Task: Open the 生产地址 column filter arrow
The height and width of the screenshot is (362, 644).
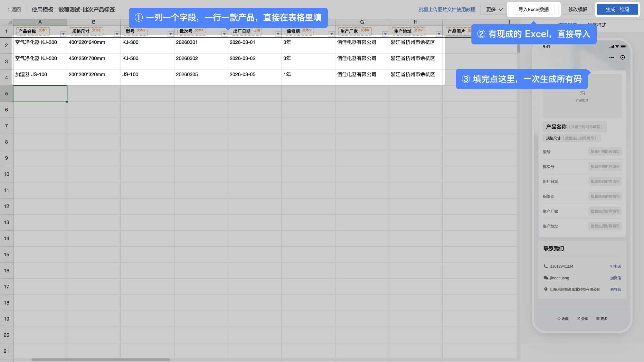Action: [x=439, y=34]
